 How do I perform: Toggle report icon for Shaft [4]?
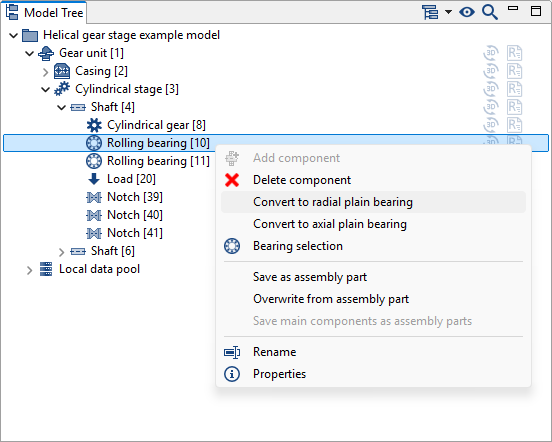point(514,107)
